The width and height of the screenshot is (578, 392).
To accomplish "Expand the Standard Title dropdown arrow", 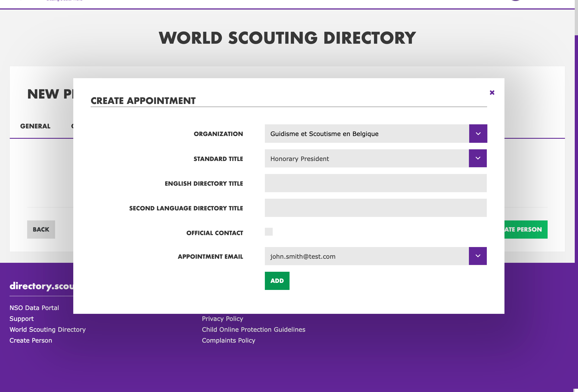I will tap(478, 158).
